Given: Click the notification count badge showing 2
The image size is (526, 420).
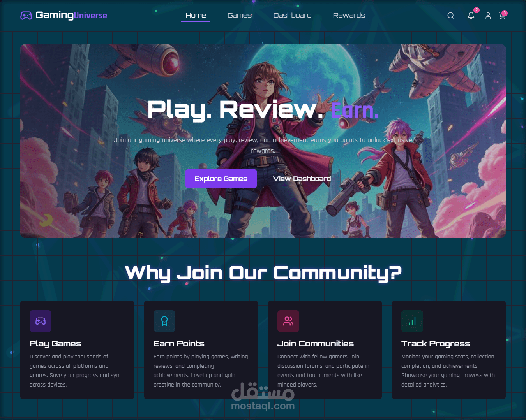Looking at the screenshot, I should coord(476,11).
